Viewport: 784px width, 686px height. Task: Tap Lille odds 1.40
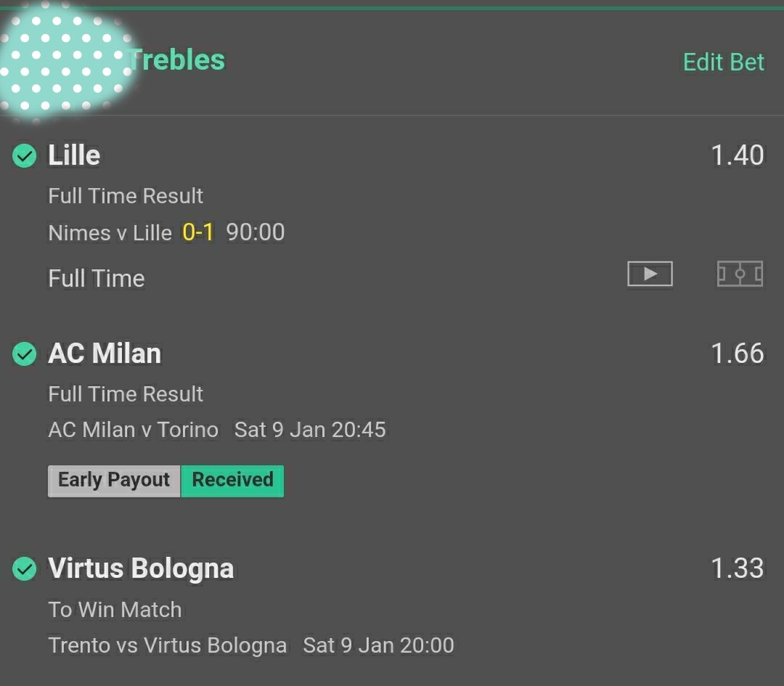738,155
